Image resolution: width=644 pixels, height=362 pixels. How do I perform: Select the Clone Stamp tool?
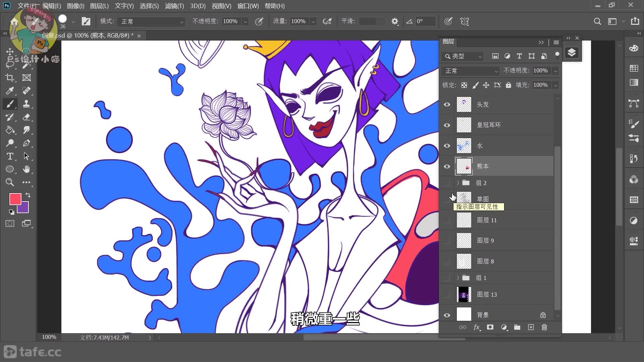click(26, 104)
